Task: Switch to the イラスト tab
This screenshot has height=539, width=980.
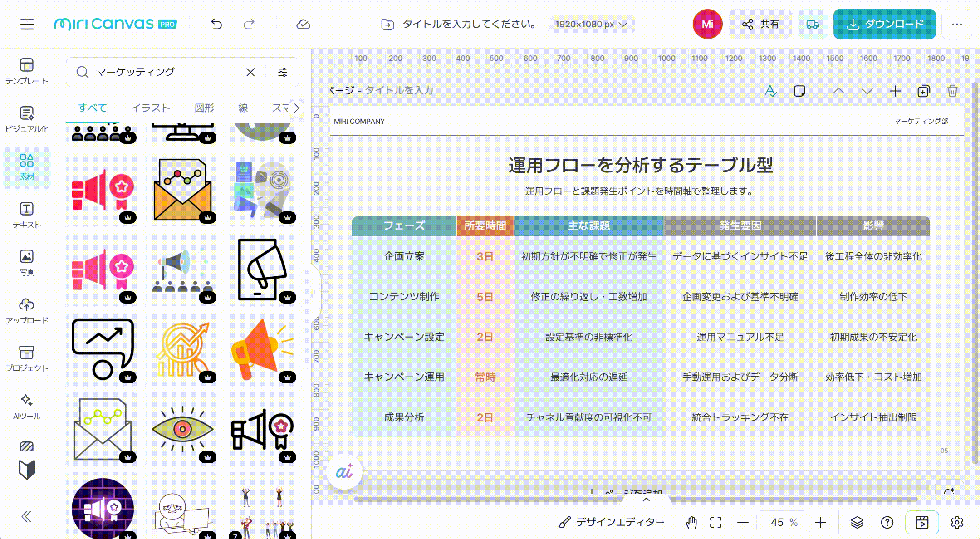Action: pyautogui.click(x=151, y=108)
